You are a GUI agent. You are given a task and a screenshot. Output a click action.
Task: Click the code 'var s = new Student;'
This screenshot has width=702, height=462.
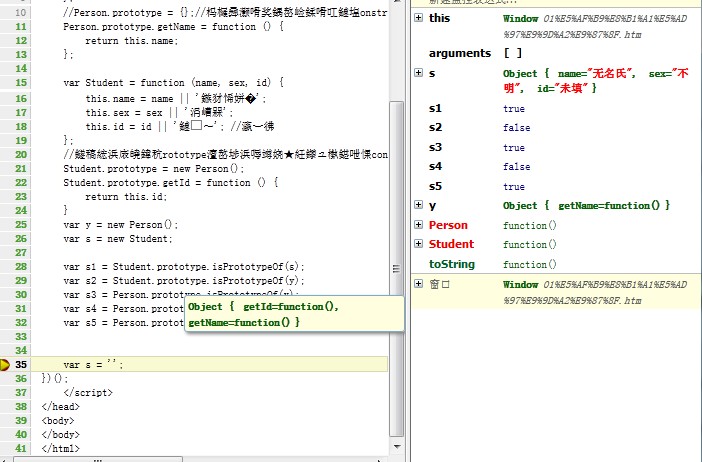click(x=118, y=239)
